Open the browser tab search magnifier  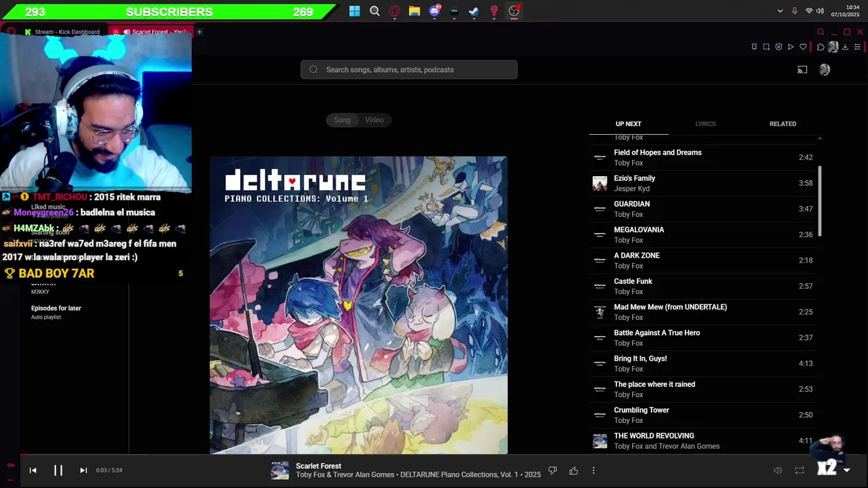[x=821, y=32]
